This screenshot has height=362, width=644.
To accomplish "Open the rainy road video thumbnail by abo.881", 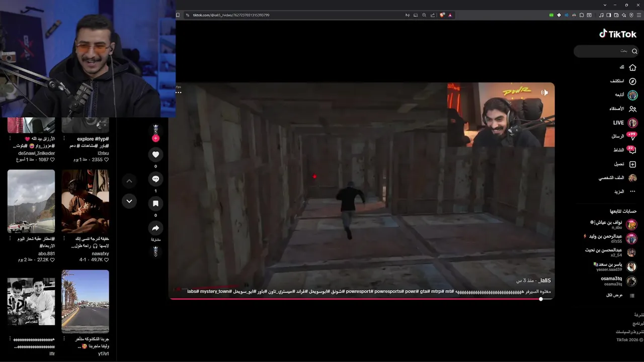I will [x=31, y=201].
